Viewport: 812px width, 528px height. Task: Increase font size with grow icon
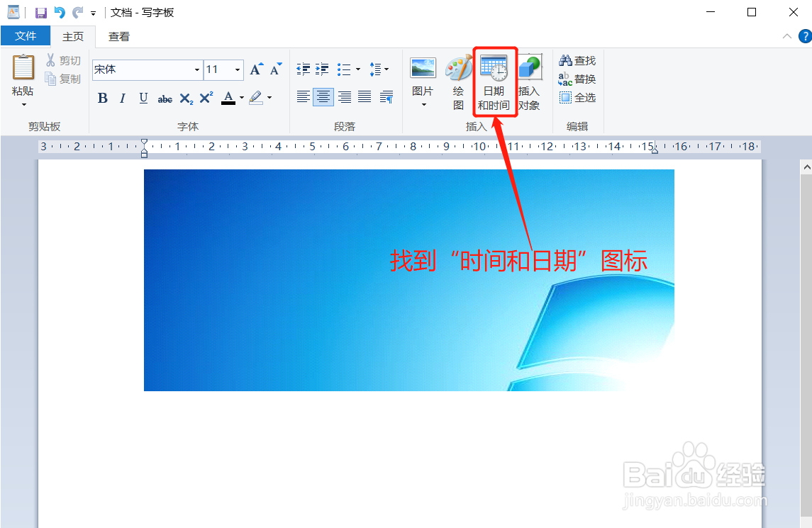tap(256, 69)
